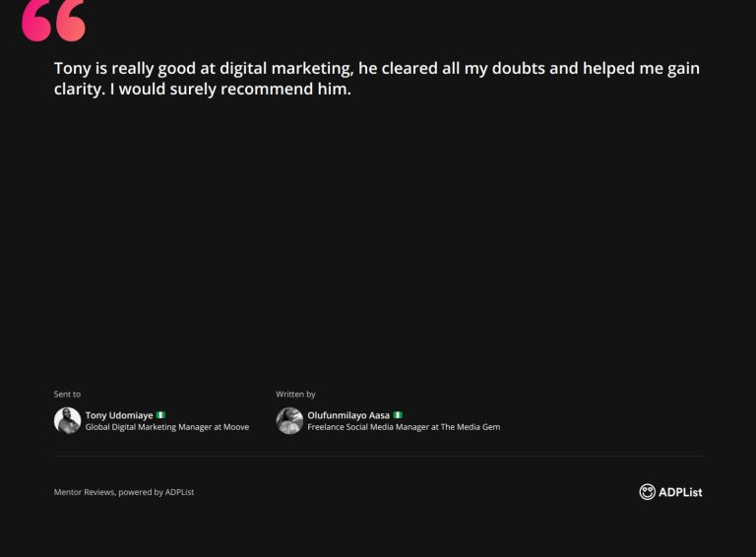Open Tony Udomiaye's profile avatar
This screenshot has height=557, width=756.
pyautogui.click(x=67, y=421)
